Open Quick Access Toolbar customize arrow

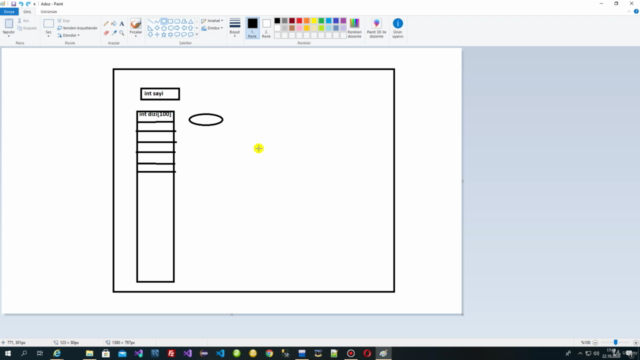34,4
